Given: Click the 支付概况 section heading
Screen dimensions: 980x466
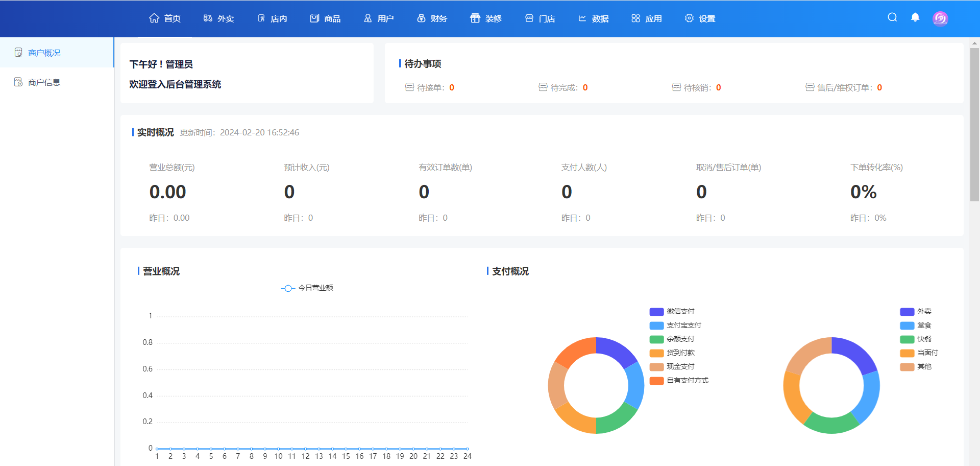Looking at the screenshot, I should tap(510, 271).
